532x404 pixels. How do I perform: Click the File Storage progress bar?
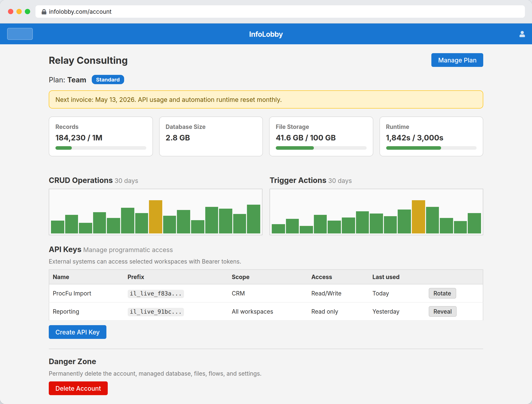[x=321, y=148]
